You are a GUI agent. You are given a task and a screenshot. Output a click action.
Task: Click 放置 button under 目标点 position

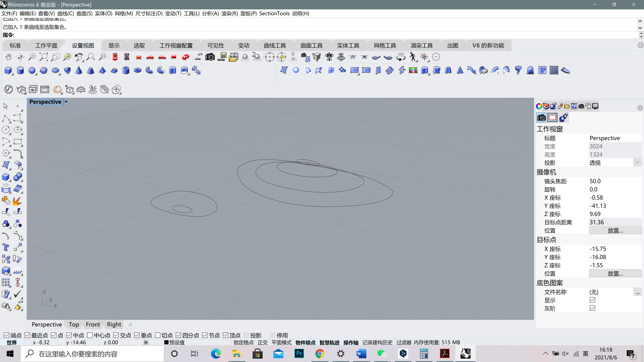[x=615, y=273]
